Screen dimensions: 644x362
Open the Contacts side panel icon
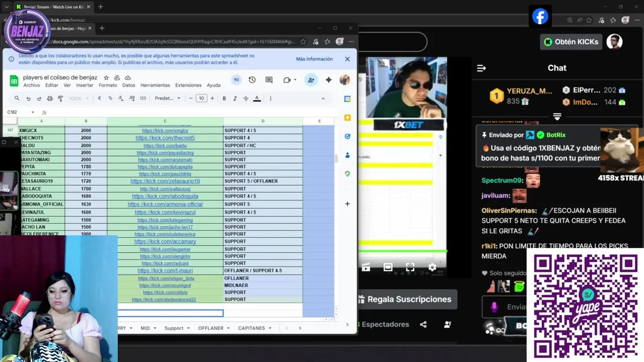[x=347, y=155]
